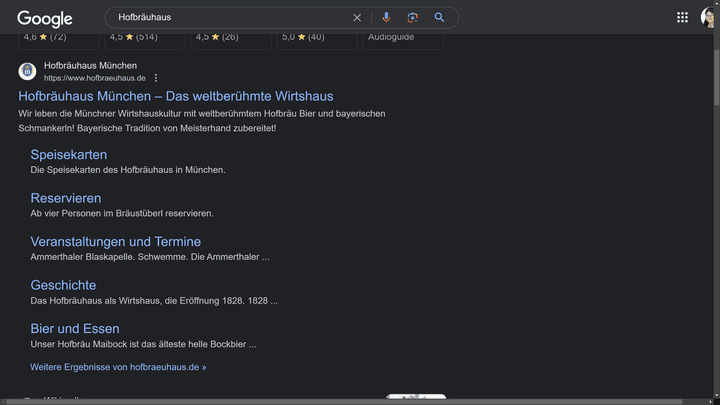Screen dimensions: 720x405
Task: Click snippet 'Ammerthaler Blaskapelle. Schwemme. Die Ammerthaler ...'
Action: tap(150, 257)
